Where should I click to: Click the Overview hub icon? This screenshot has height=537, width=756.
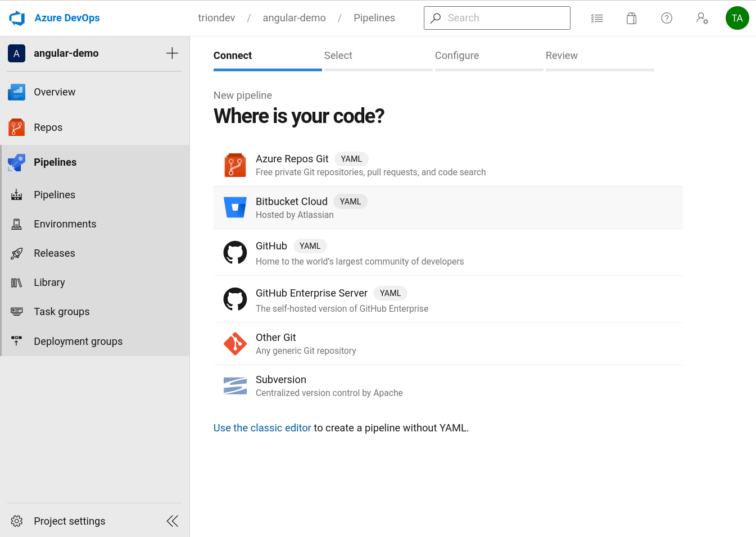point(16,92)
